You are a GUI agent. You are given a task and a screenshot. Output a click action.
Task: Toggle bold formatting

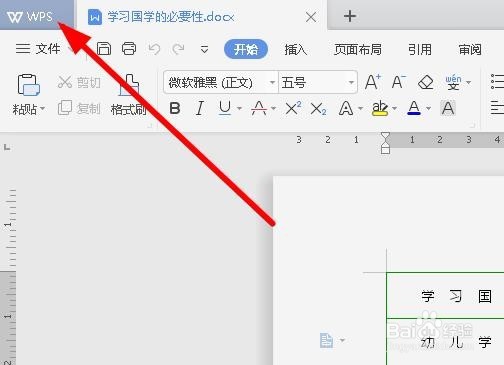point(175,108)
